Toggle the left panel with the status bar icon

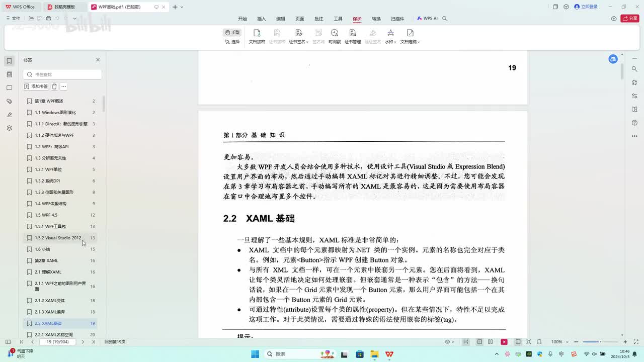[x=8, y=342]
